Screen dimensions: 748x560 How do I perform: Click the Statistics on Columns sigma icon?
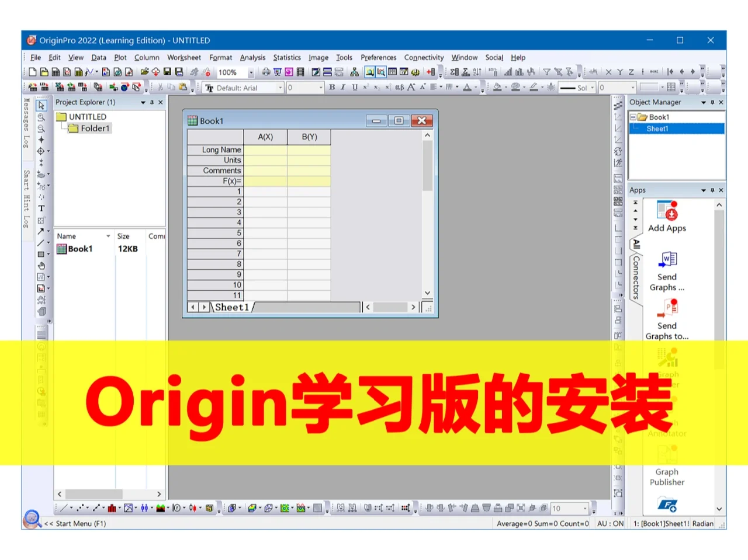point(454,72)
